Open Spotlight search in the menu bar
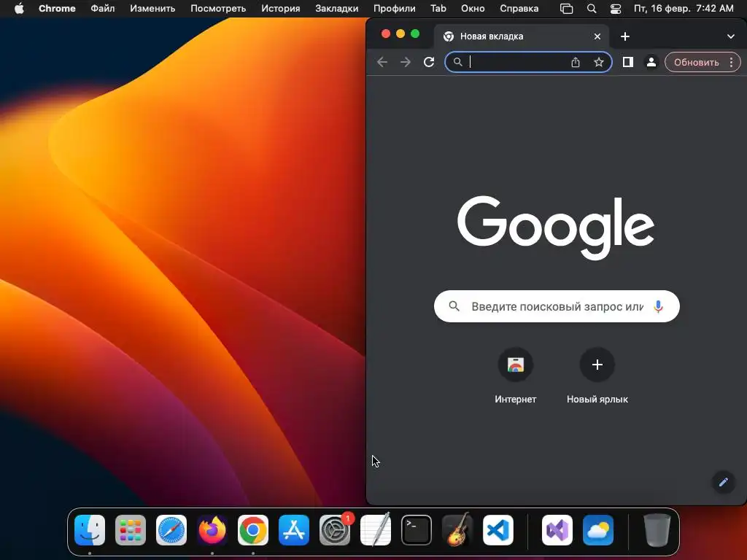This screenshot has height=560, width=747. pyautogui.click(x=592, y=9)
